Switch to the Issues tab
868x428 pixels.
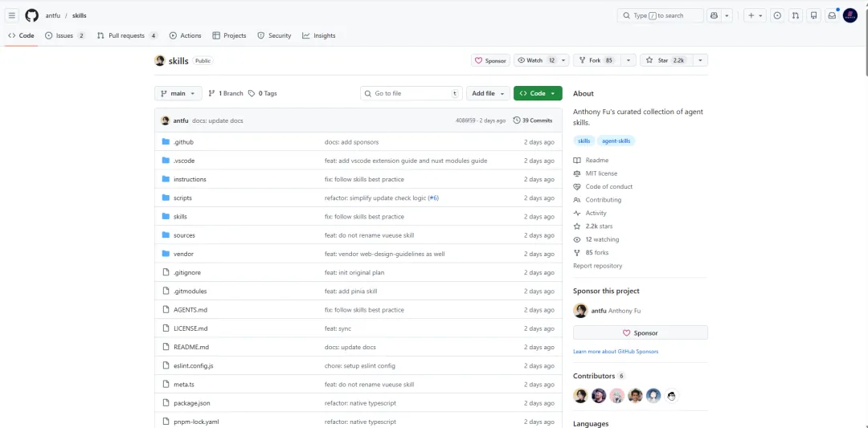tap(65, 35)
